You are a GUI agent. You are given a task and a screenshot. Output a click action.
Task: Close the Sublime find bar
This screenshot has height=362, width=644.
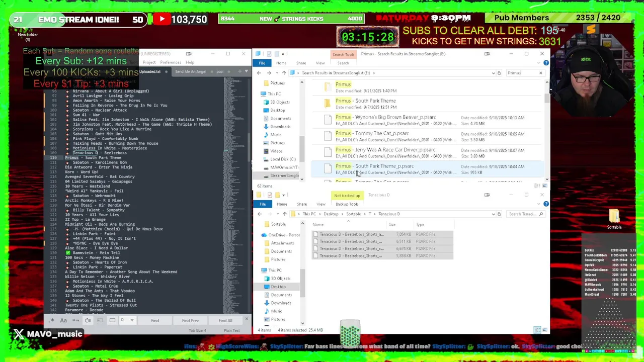click(x=246, y=319)
